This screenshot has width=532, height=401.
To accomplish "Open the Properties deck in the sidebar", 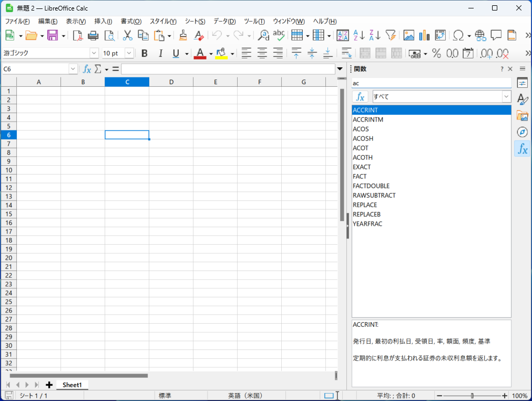I will (522, 83).
